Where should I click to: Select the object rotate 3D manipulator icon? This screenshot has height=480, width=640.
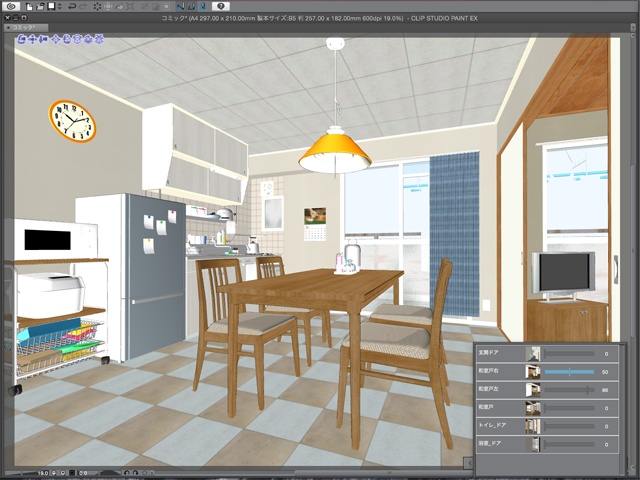(67, 39)
